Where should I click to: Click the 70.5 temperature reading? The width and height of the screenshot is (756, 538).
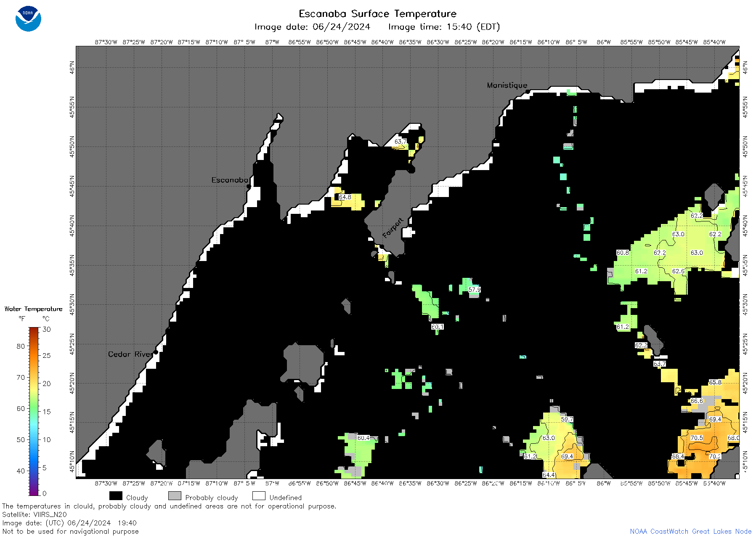coord(697,438)
